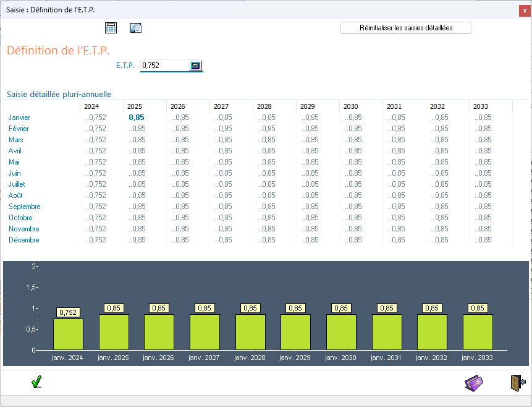Focus the E.T.P. value field 0,752
Image resolution: width=532 pixels, height=407 pixels.
coord(165,66)
